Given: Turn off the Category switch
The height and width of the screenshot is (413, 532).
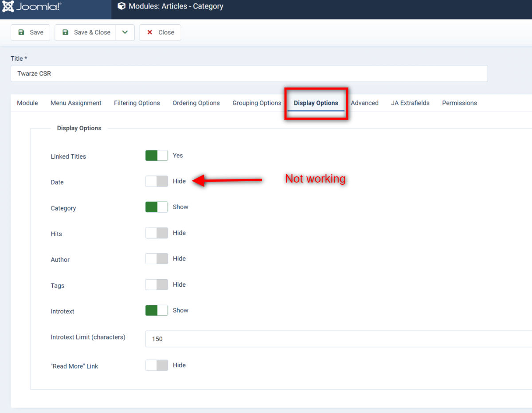Looking at the screenshot, I should (156, 207).
